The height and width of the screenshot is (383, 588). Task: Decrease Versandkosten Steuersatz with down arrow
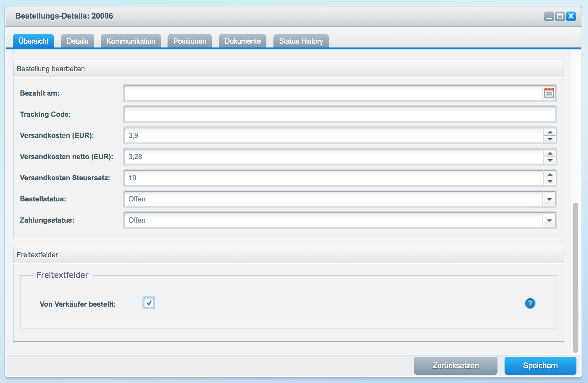coord(550,182)
